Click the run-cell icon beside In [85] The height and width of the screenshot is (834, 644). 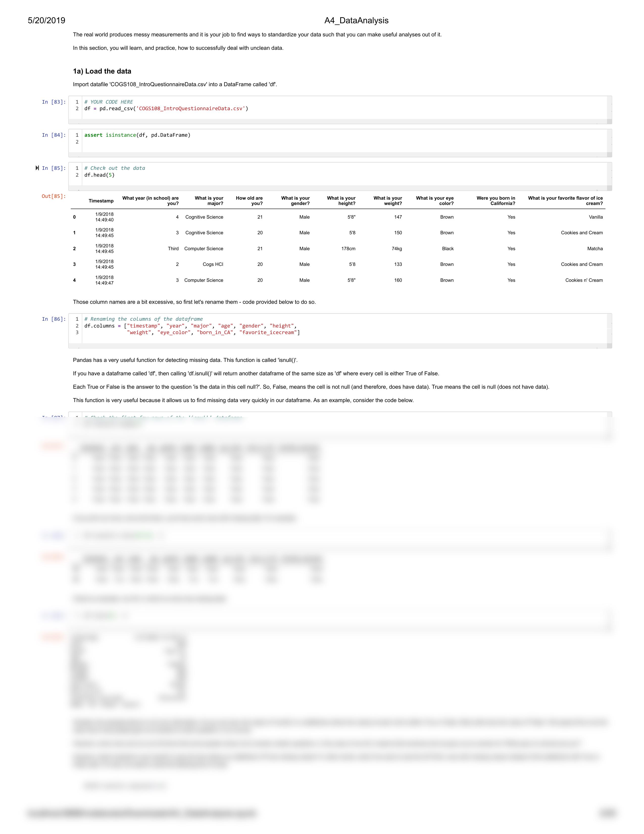pyautogui.click(x=37, y=168)
